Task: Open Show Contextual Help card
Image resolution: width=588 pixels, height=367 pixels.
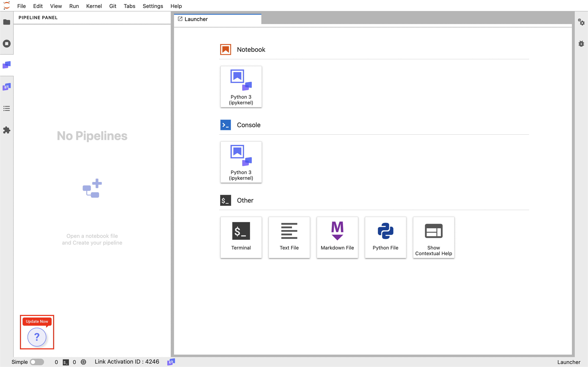Action: 433,237
